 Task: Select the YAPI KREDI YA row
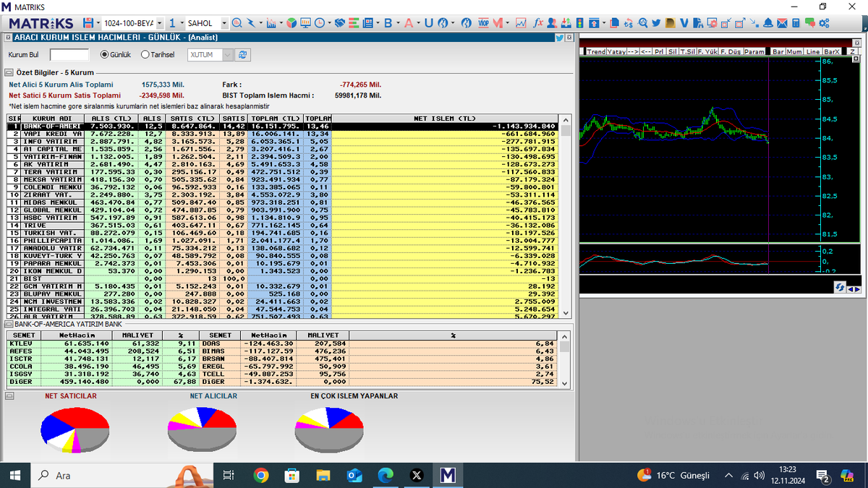282,134
